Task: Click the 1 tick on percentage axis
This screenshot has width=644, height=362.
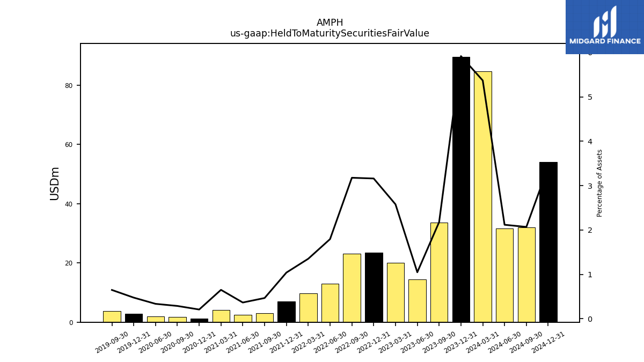Action: tap(590, 275)
